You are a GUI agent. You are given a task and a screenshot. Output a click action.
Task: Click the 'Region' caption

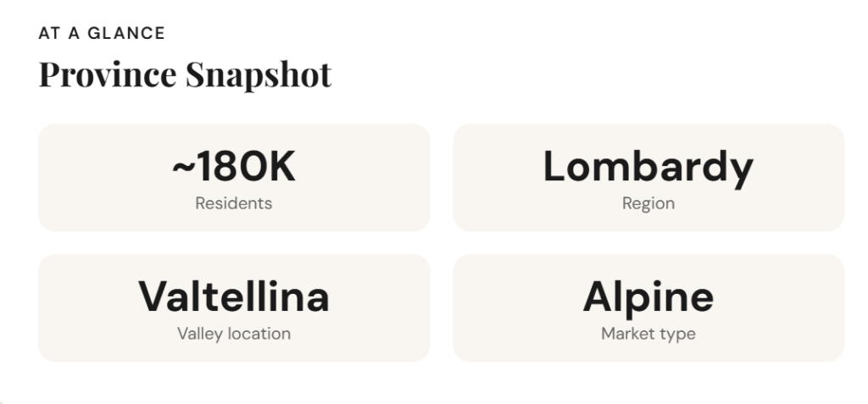click(648, 203)
